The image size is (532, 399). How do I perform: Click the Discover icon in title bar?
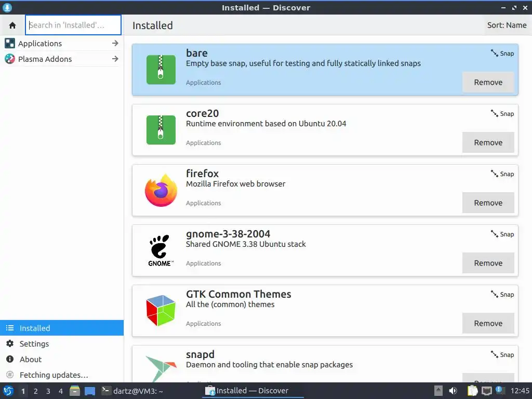[x=7, y=7]
